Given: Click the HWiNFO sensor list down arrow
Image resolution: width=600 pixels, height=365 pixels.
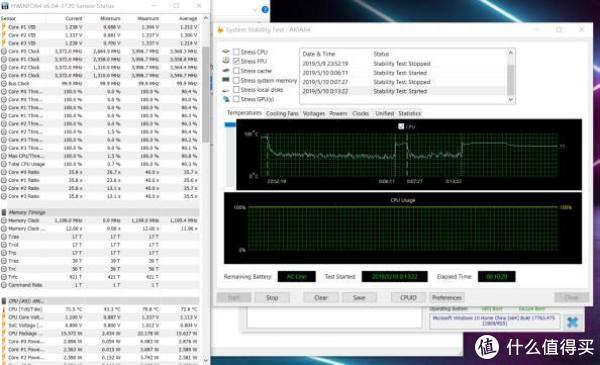Looking at the screenshot, I should pyautogui.click(x=206, y=360).
